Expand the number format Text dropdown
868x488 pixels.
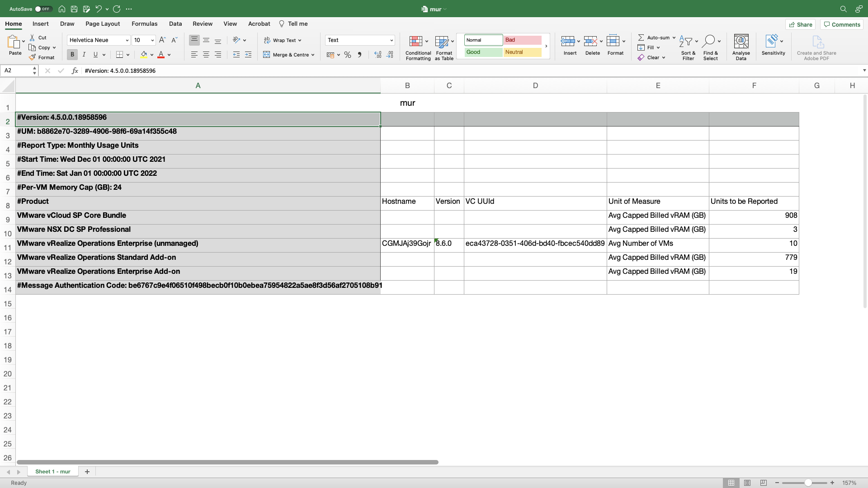click(x=391, y=40)
